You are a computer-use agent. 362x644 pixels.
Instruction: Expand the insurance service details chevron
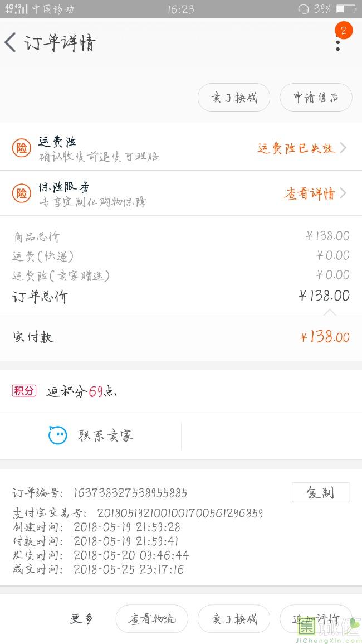[x=343, y=193]
